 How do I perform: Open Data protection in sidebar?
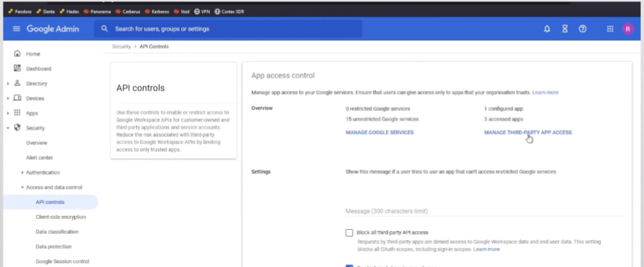(53, 247)
